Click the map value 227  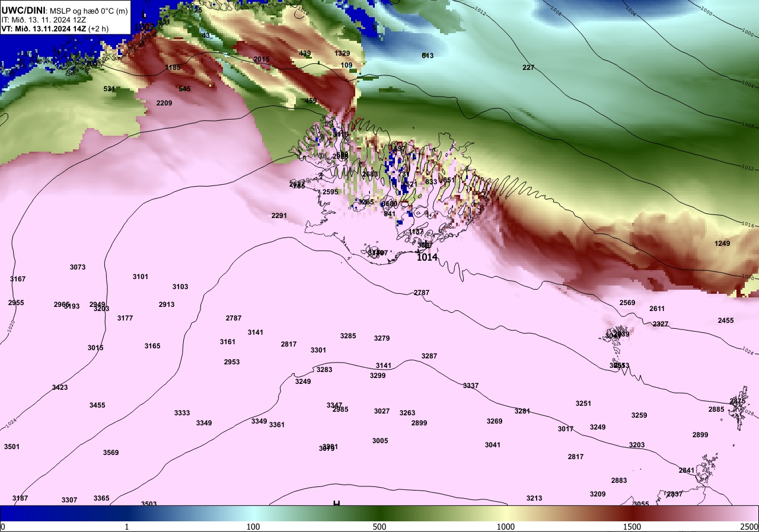pyautogui.click(x=528, y=68)
